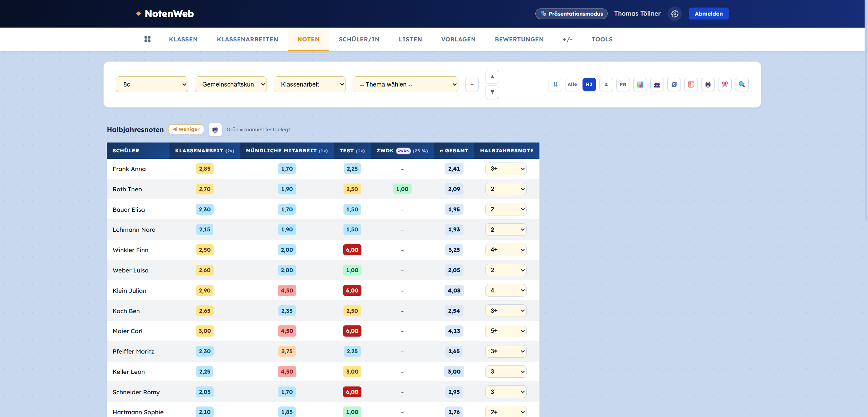Print Halbjahresnoten with the small printer icon
Image resolution: width=868 pixels, height=417 pixels.
215,130
